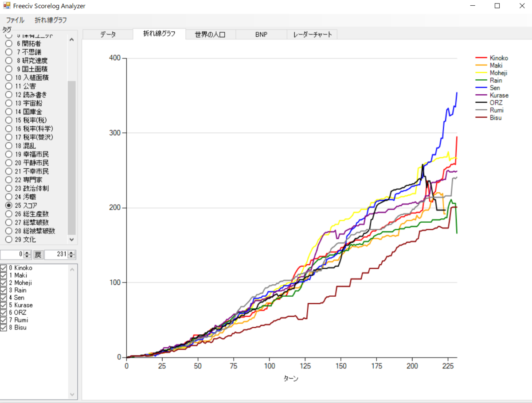Viewport: 532px width, 403px height.
Task: Select the 14 国庫金 radio button
Action: (8, 112)
